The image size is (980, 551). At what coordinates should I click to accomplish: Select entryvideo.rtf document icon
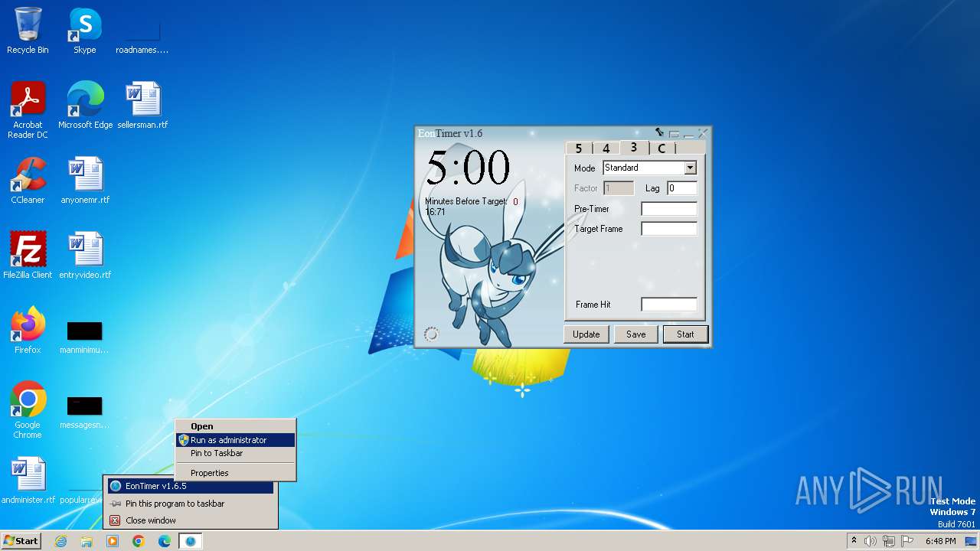[85, 256]
